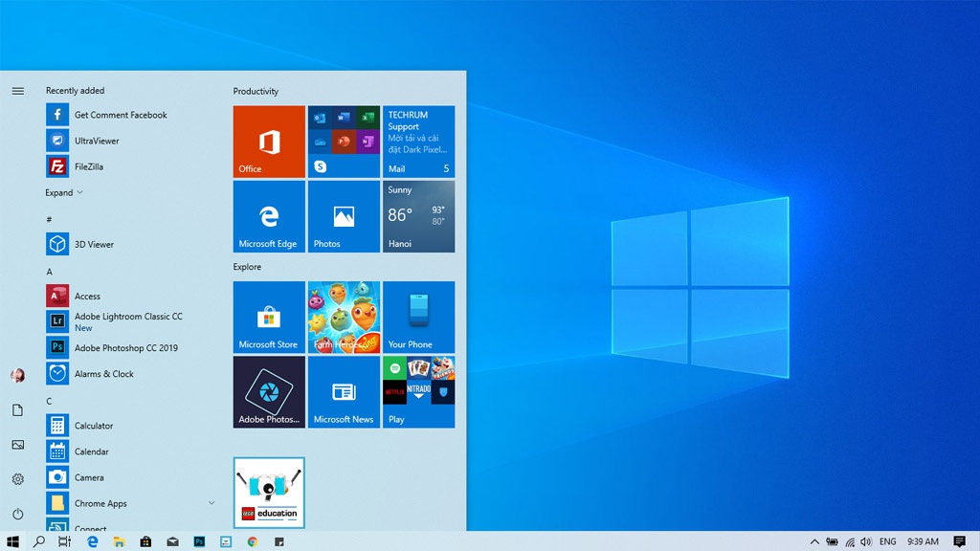Click the Excel icon in Office tile folder
980x551 pixels.
click(367, 118)
